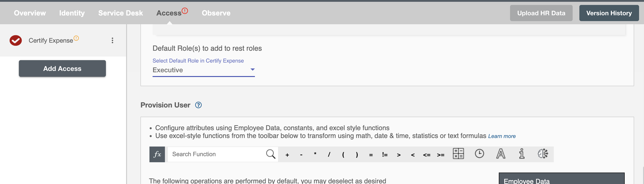Click the Employee Data panel header
644x184 pixels.
(561, 178)
